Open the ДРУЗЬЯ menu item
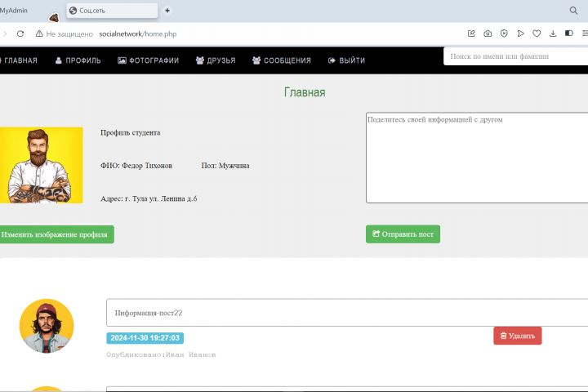Screen dimensions: 588x392 pos(216,60)
